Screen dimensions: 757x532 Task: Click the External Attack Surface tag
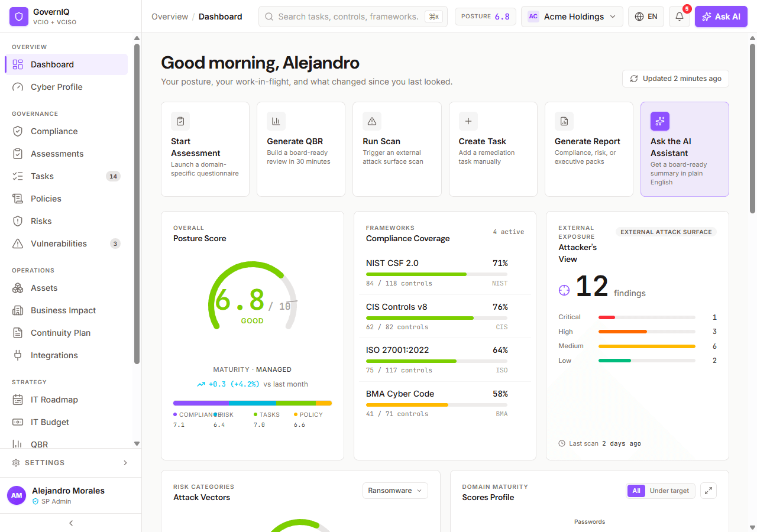click(666, 232)
